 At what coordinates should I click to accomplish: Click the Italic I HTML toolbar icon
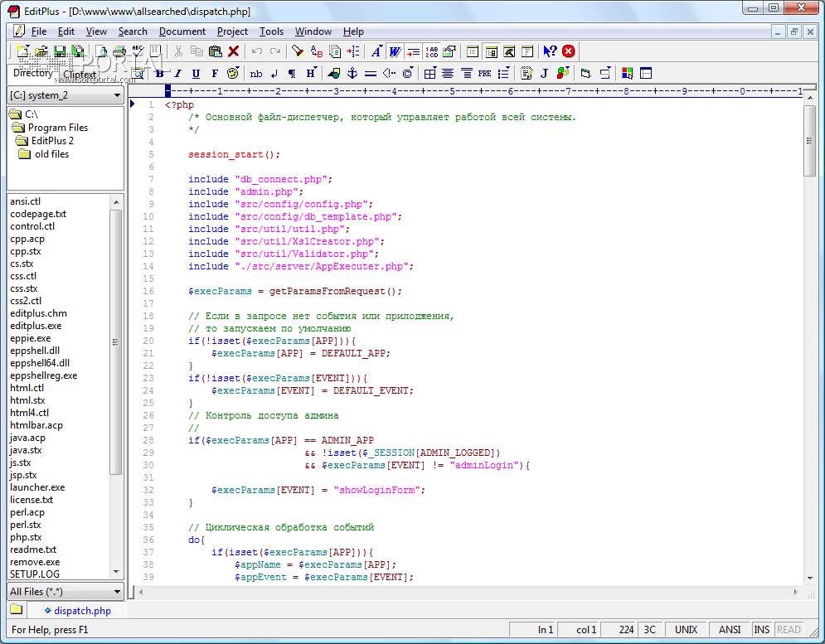[177, 73]
